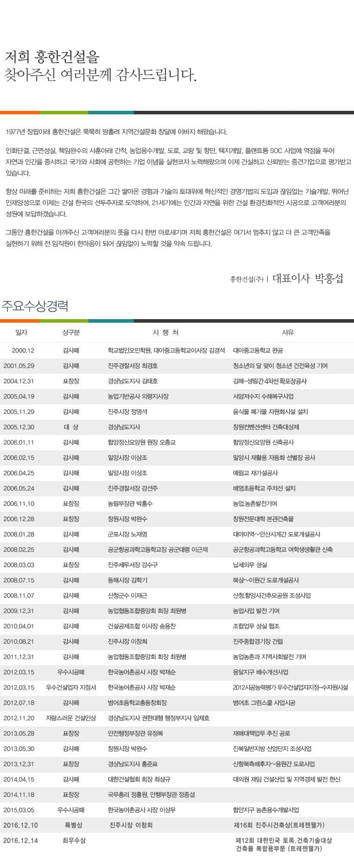The width and height of the screenshot is (354, 868).
Task: Click '범어초등학교총동창회장' cell
Action: coord(137,703)
